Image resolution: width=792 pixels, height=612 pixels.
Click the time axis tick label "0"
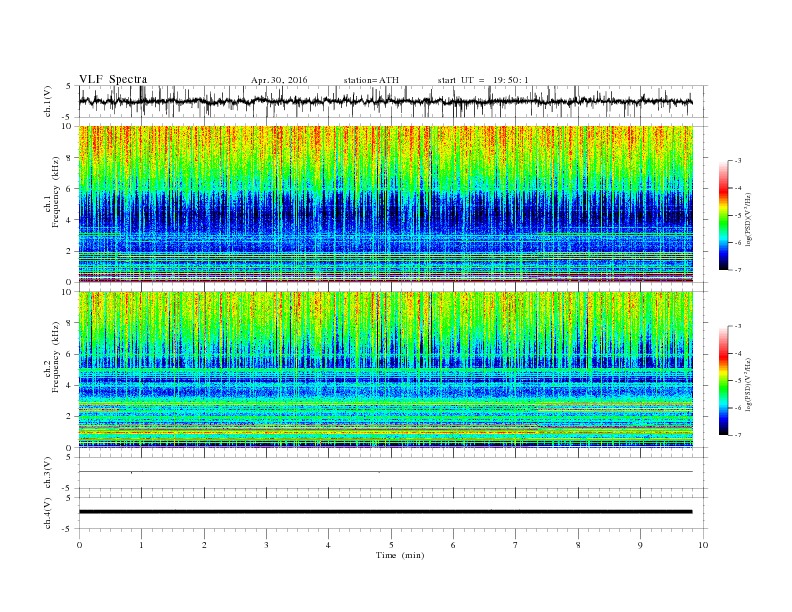point(79,545)
